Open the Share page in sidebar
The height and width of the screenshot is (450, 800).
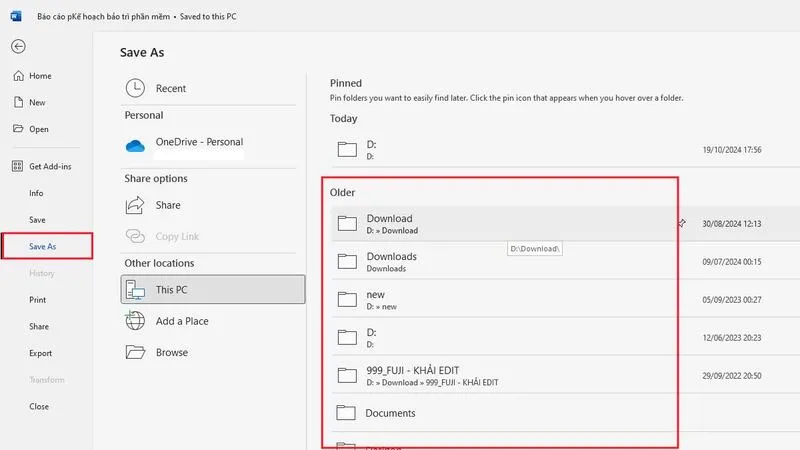pos(39,326)
